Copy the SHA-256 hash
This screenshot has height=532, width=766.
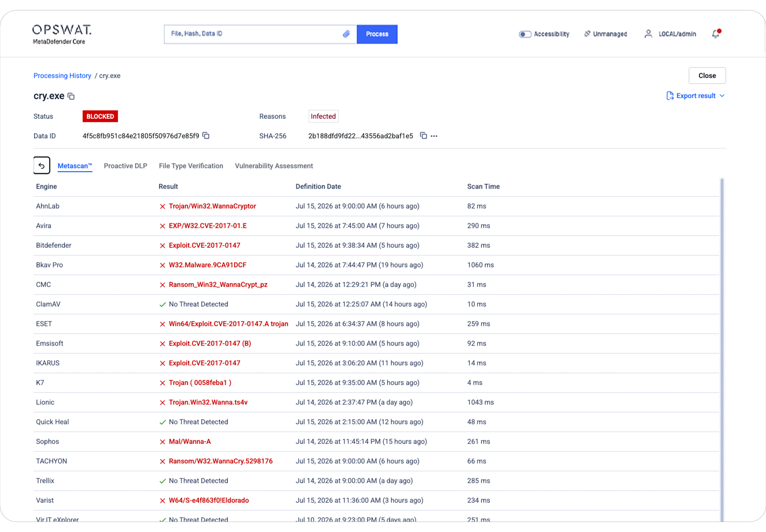(424, 135)
